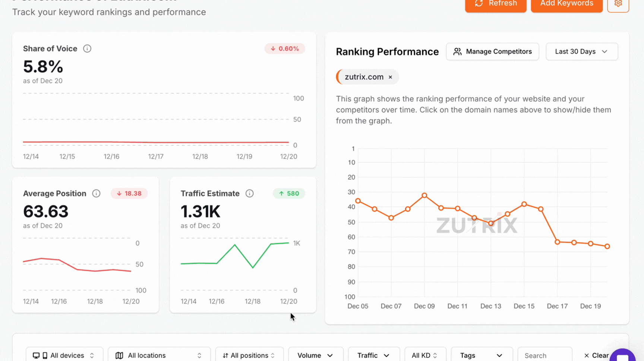The image size is (644, 361).
Task: Toggle zutrix.com domain visibility in graph
Action: 364,77
